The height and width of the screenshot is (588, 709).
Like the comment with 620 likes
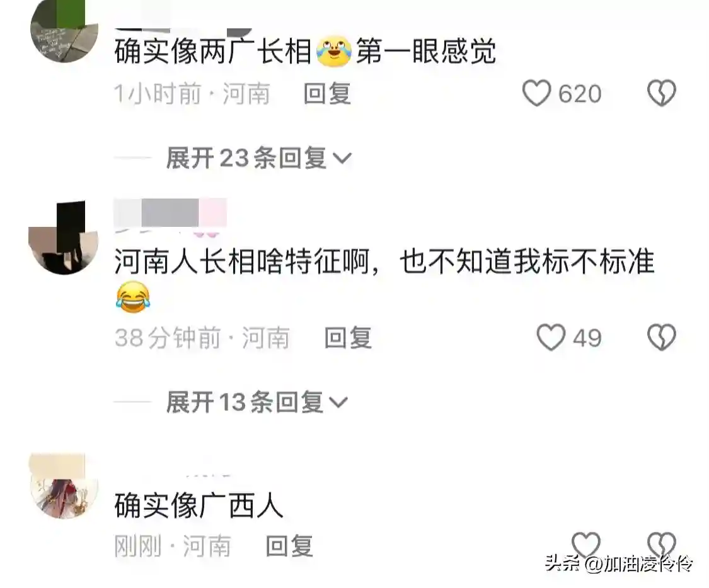click(x=537, y=93)
